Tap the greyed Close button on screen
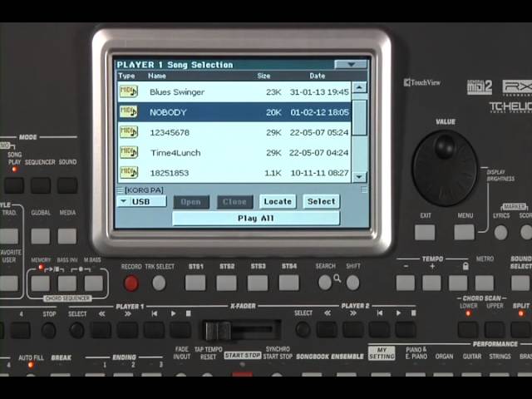 pos(234,202)
